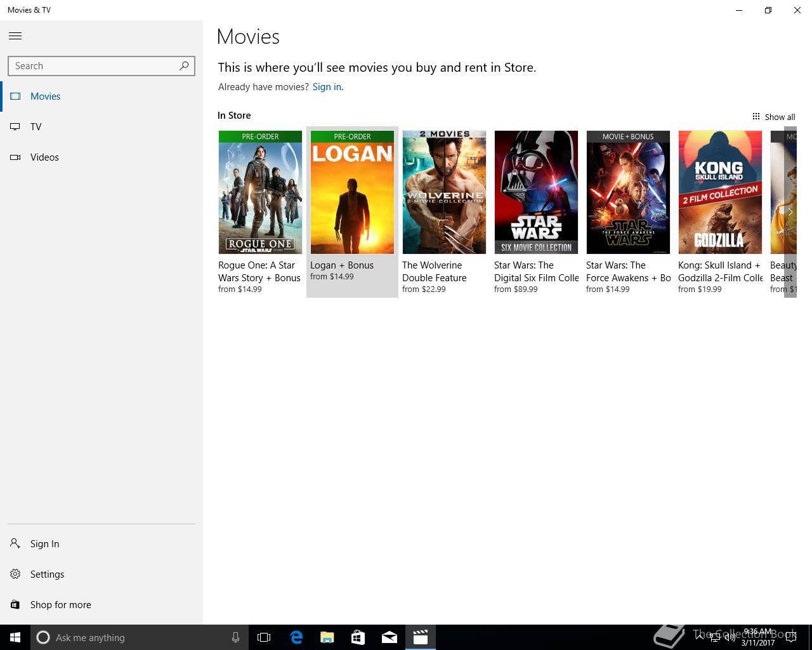812x650 pixels.
Task: Open Settings in the sidebar
Action: coord(101,574)
